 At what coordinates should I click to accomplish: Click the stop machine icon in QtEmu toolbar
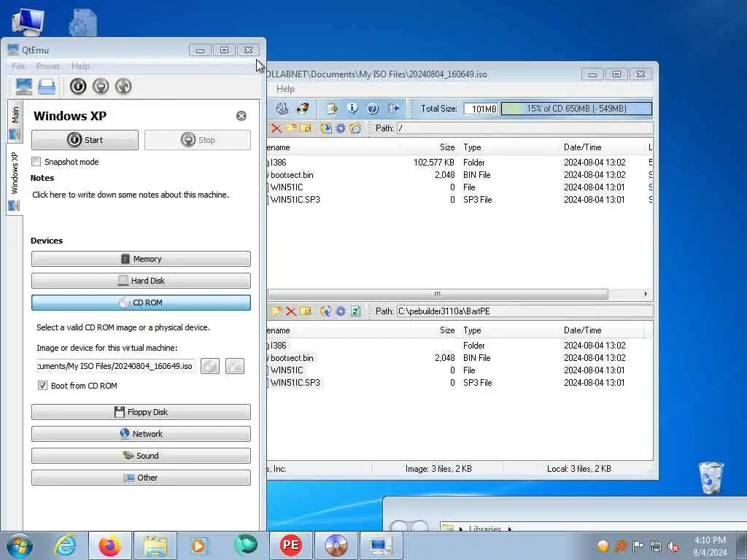[x=101, y=86]
